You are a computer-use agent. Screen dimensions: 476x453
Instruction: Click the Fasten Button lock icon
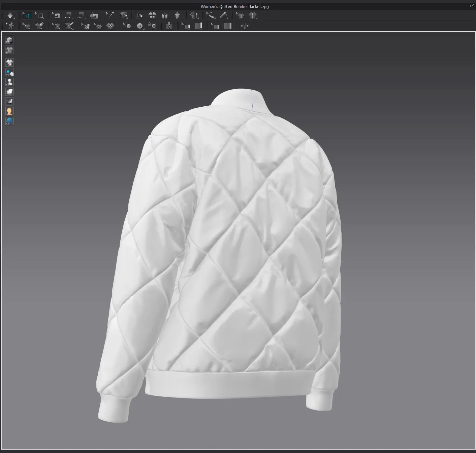(x=152, y=26)
